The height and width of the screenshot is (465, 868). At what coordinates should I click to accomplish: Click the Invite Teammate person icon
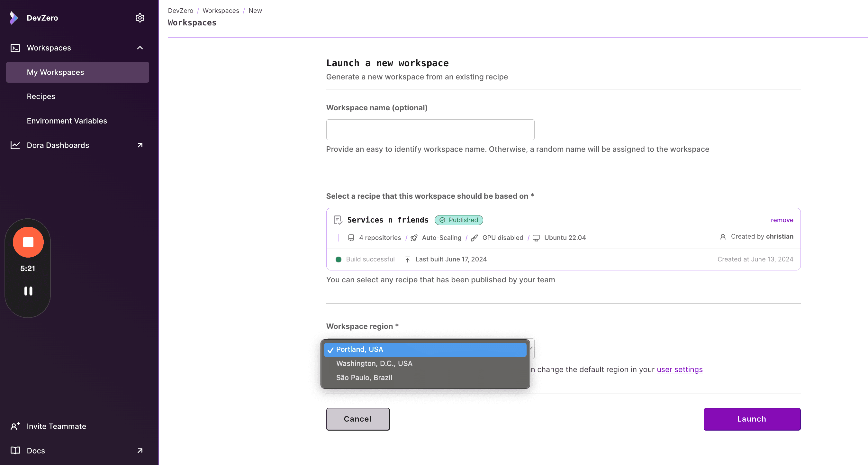coord(15,426)
